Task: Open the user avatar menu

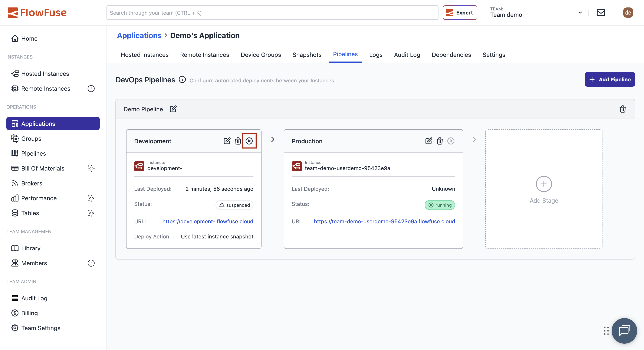Action: point(628,13)
